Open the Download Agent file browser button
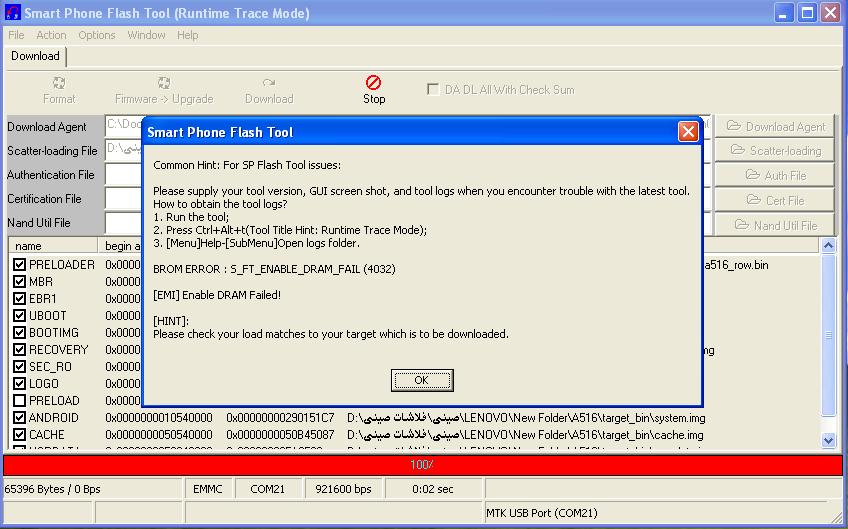This screenshot has height=529, width=848. [x=775, y=127]
